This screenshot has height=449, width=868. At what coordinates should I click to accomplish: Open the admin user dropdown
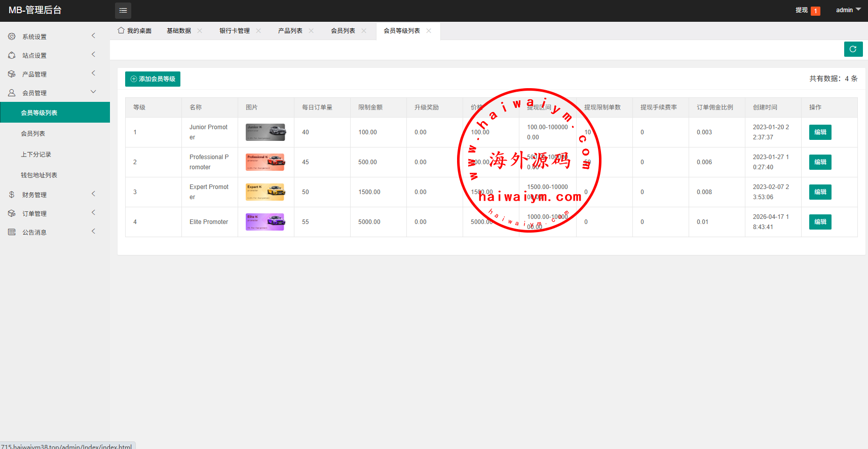(848, 10)
